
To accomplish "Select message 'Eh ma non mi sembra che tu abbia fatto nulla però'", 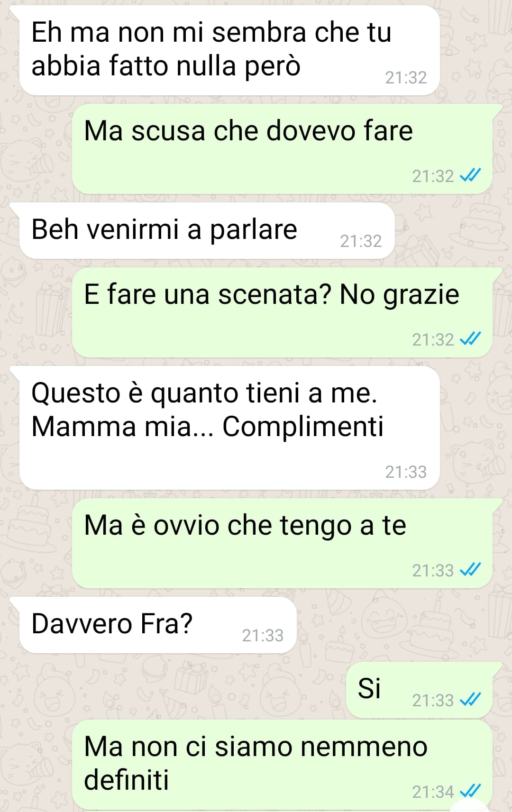I will tap(229, 50).
